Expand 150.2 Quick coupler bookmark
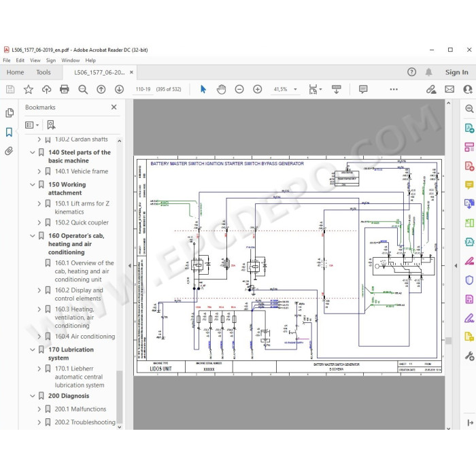This screenshot has height=476, width=476. coord(39,222)
